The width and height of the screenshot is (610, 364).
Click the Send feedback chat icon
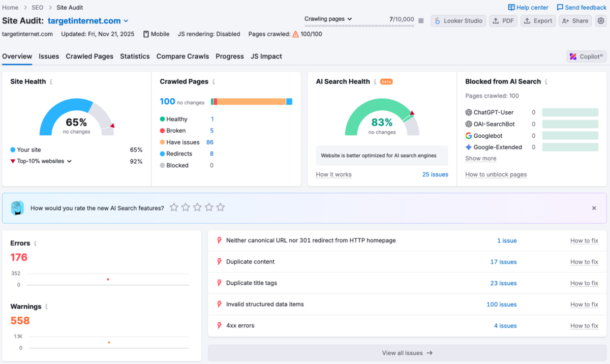[x=560, y=7]
